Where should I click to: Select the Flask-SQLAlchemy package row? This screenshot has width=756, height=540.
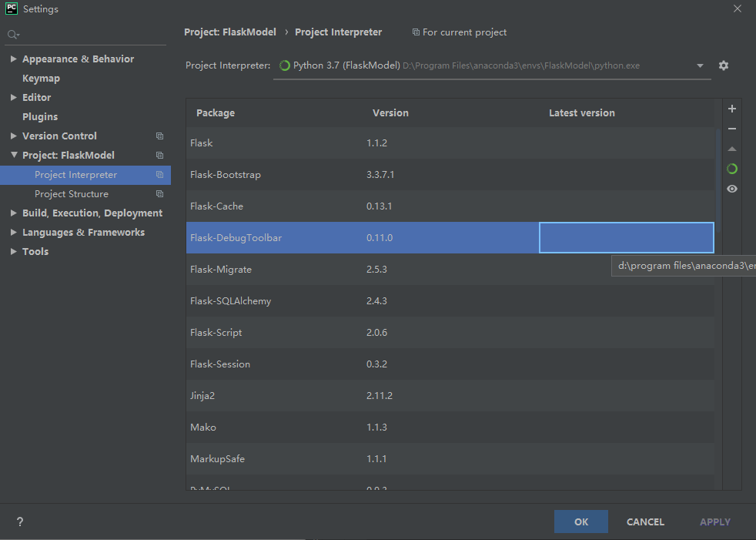click(x=450, y=300)
